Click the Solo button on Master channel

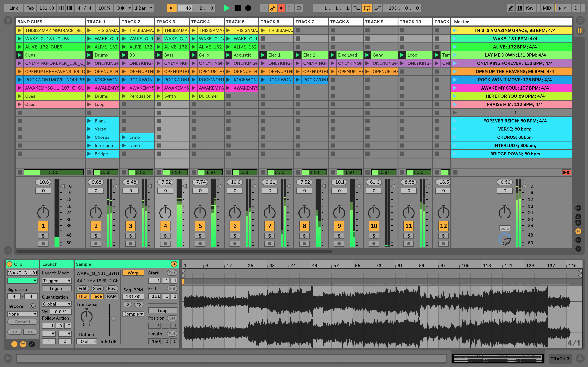point(505,228)
